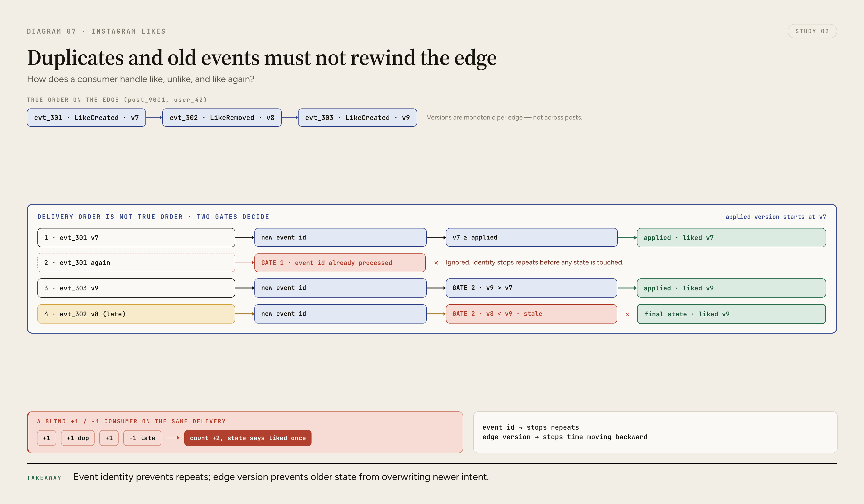Click the 'TRUE ORDER ON THE EDGE' label

[x=117, y=100]
